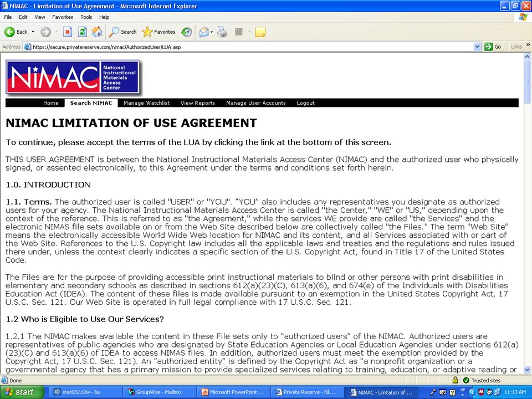Click the grey Edit toolbar icon
The image size is (532, 399).
tap(239, 32)
